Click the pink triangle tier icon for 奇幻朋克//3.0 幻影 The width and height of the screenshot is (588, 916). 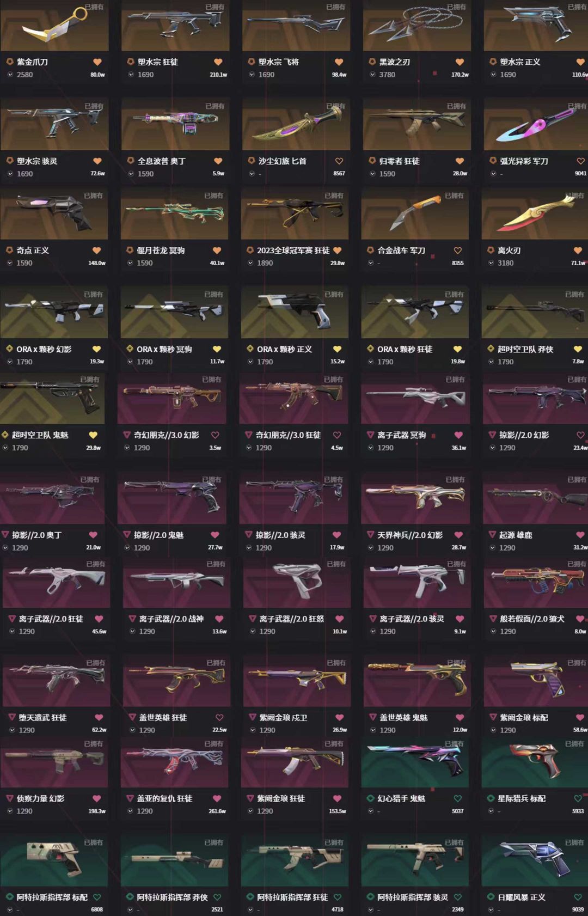(x=127, y=435)
